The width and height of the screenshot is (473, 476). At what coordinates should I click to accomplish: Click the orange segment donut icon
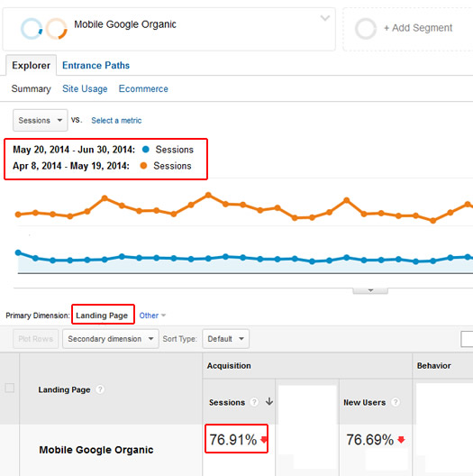pyautogui.click(x=57, y=29)
